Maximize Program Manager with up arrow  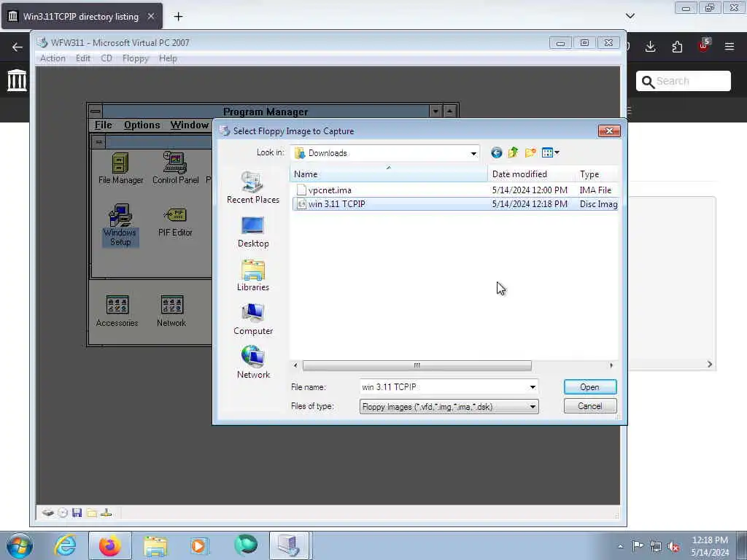click(449, 112)
